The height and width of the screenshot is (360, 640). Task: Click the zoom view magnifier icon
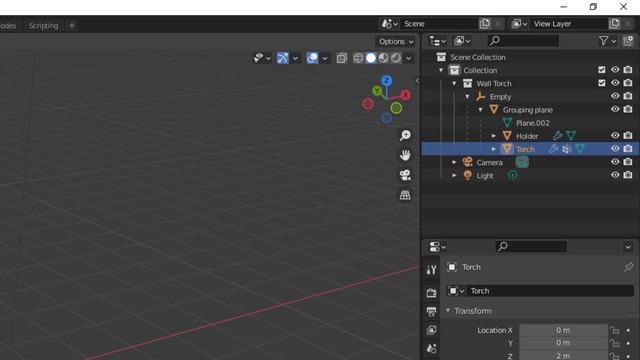click(405, 135)
